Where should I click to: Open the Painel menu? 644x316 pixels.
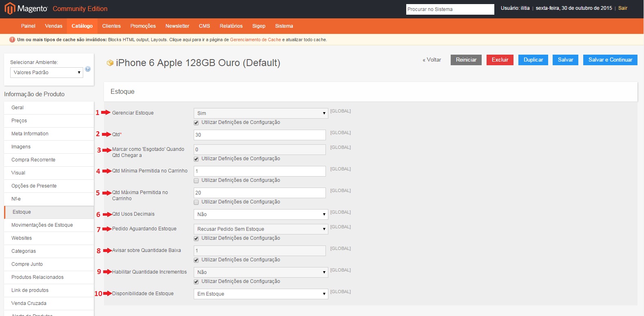pyautogui.click(x=28, y=26)
